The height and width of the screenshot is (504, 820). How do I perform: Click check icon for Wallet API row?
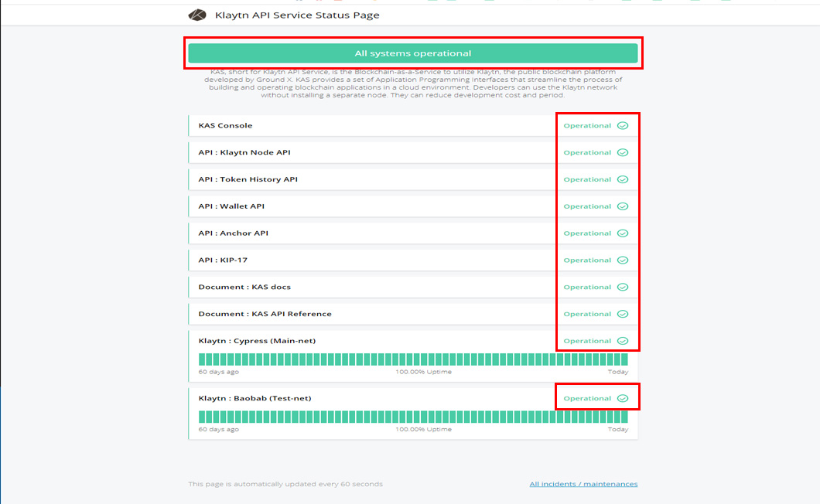coord(622,206)
